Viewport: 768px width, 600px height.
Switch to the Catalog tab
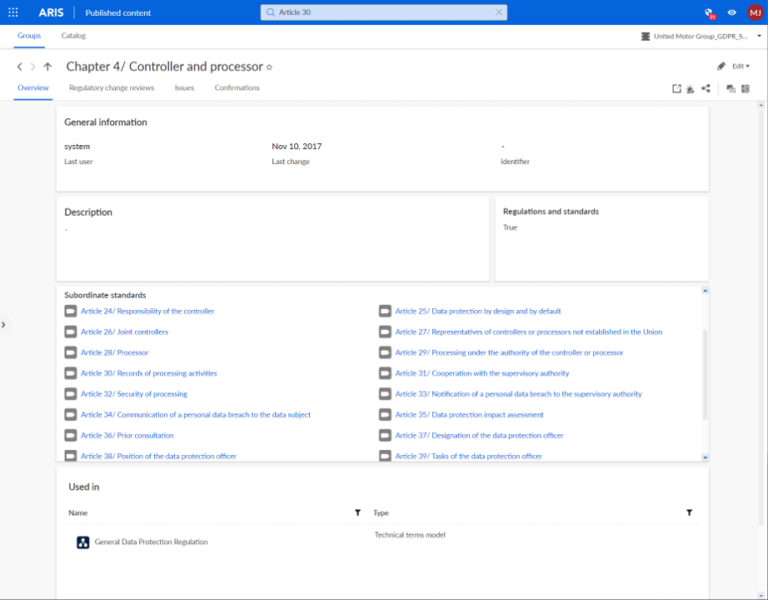click(73, 36)
